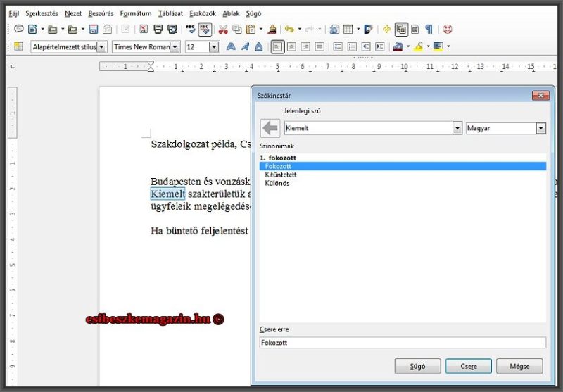Expand Times New Roman font dropdown
The image size is (563, 392).
pyautogui.click(x=175, y=47)
